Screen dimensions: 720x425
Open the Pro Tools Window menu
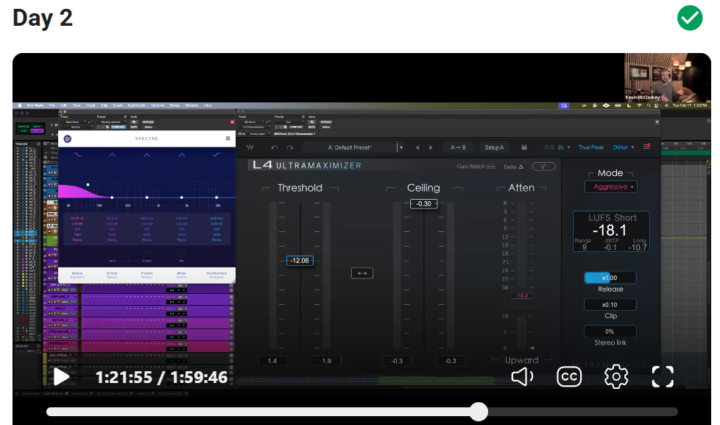[x=192, y=106]
